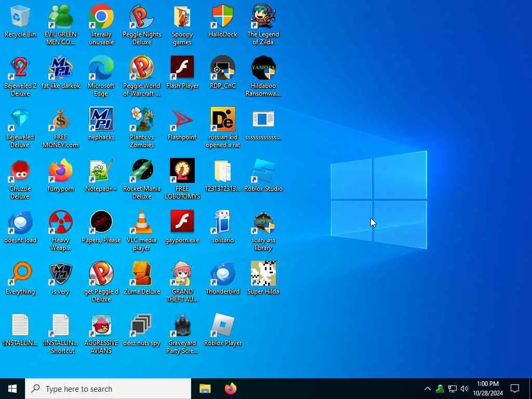Click the green user tray icon
This screenshot has height=399, width=532.
click(440, 389)
